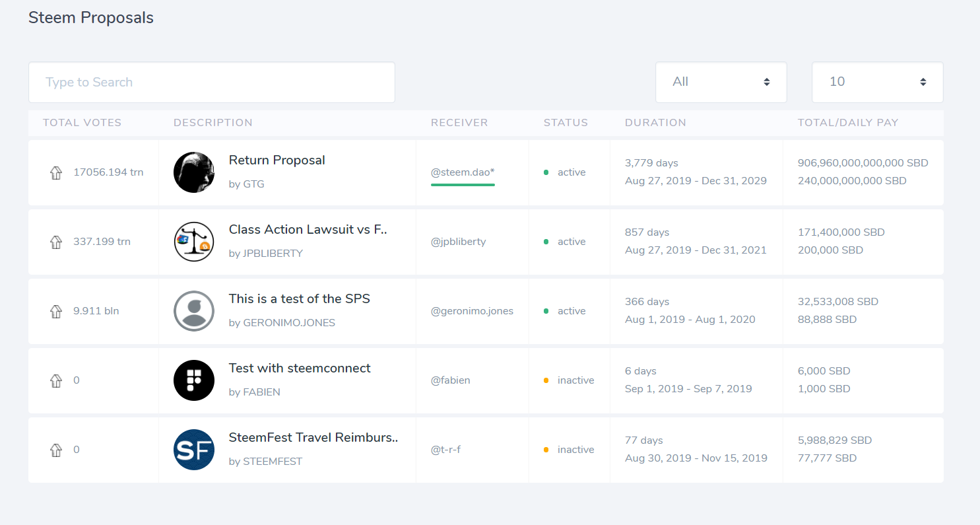Click author 'by STEEMFEST'

coord(265,462)
